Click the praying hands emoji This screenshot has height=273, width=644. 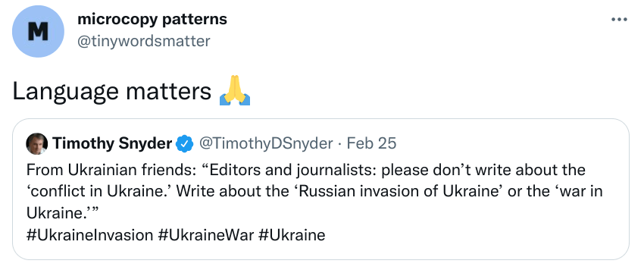(x=235, y=90)
